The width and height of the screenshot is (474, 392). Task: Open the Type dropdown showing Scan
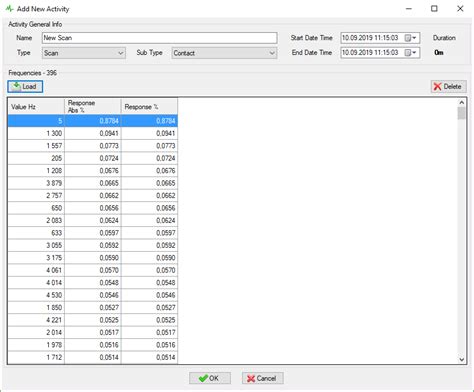tap(84, 53)
